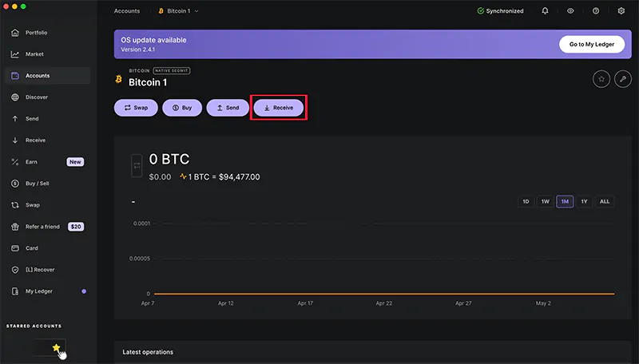Open Market in the sidebar
The width and height of the screenshot is (639, 364).
coord(34,54)
